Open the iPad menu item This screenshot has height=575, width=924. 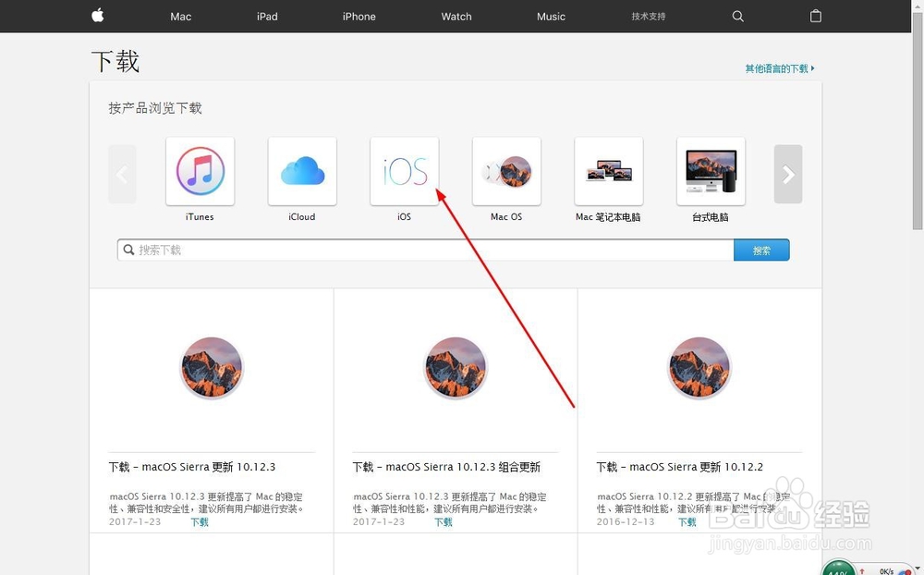coord(267,17)
